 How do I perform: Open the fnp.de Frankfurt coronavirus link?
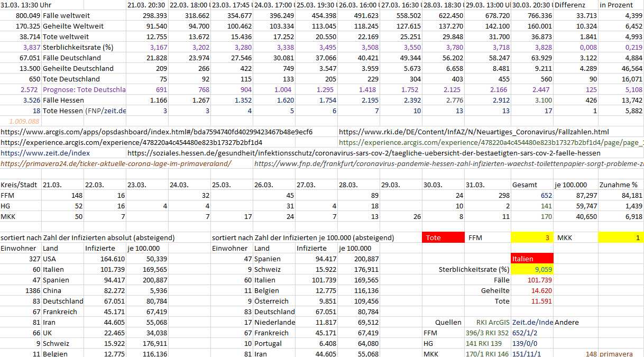[449, 163]
